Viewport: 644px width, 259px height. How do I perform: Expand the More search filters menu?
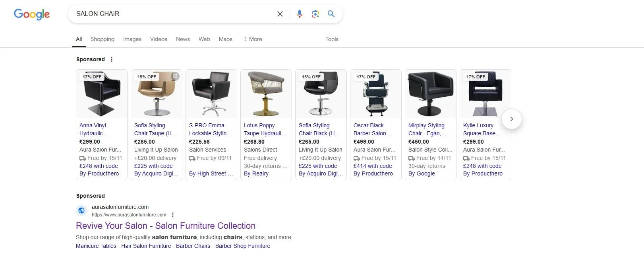click(x=253, y=39)
